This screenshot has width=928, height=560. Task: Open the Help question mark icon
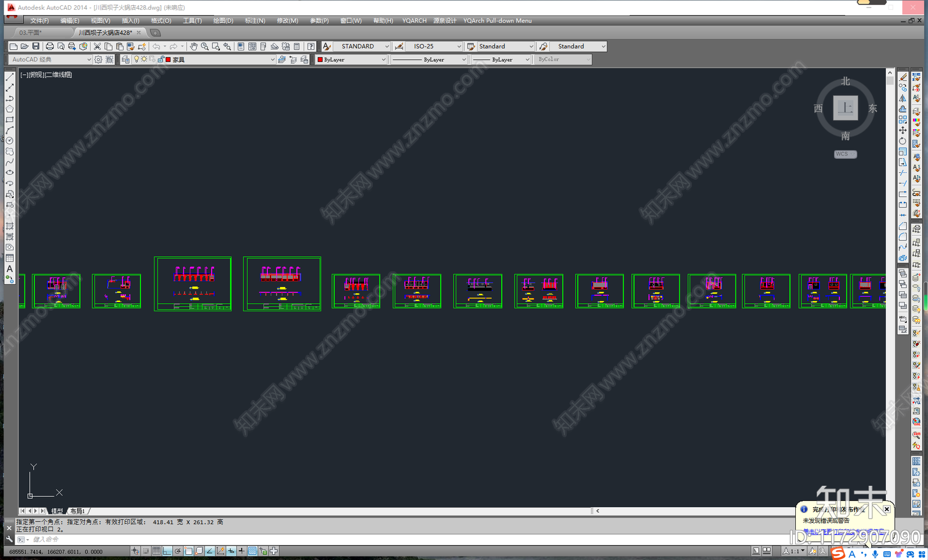(x=311, y=46)
